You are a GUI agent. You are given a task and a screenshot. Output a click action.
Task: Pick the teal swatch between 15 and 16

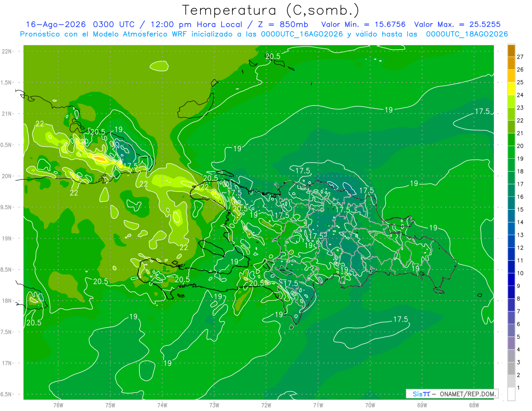[511, 204]
